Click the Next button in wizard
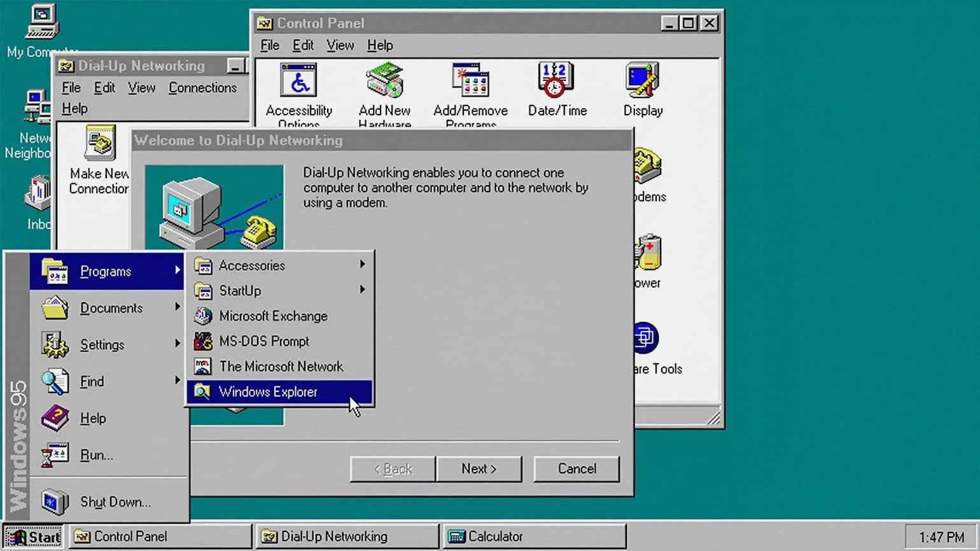This screenshot has height=551, width=980. 479,469
